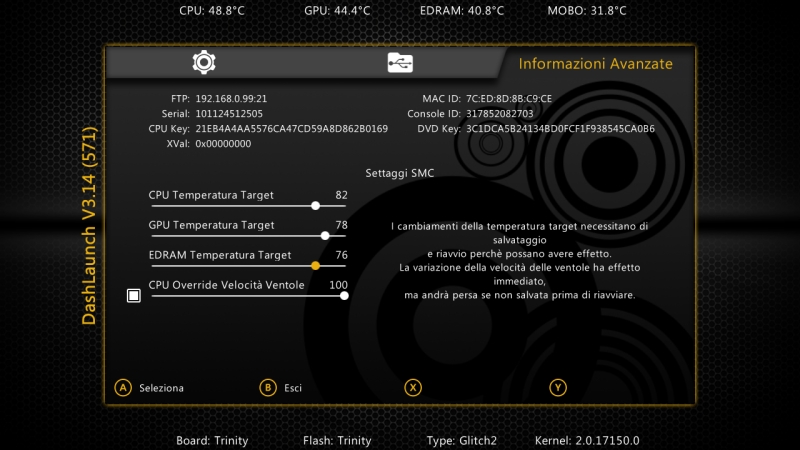Click the CPU Temperatura Target value 82
The image size is (800, 450).
click(x=341, y=195)
